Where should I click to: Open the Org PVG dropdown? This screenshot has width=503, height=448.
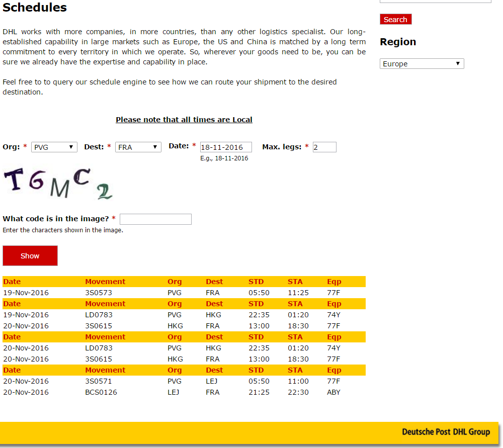pyautogui.click(x=54, y=147)
